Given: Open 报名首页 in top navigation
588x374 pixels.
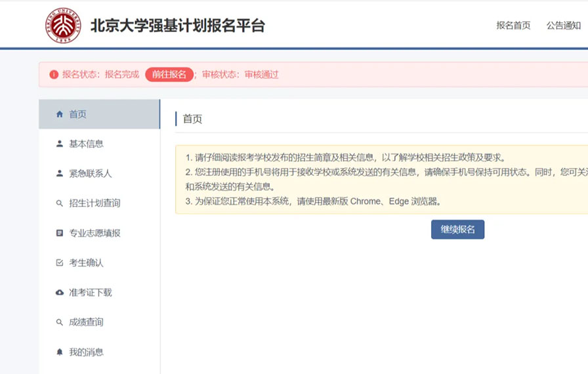Looking at the screenshot, I should click(513, 26).
